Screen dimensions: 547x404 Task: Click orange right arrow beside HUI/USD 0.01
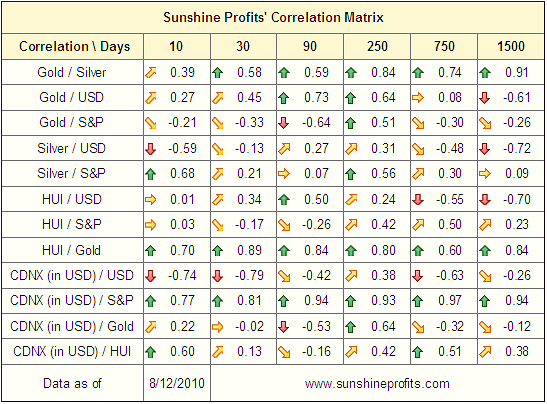(x=150, y=200)
